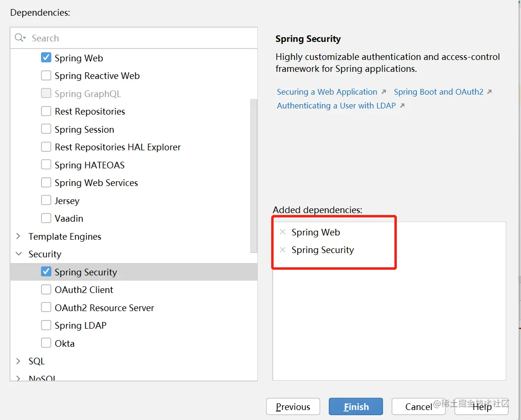Tick the Rest Repositories checkbox

point(46,111)
